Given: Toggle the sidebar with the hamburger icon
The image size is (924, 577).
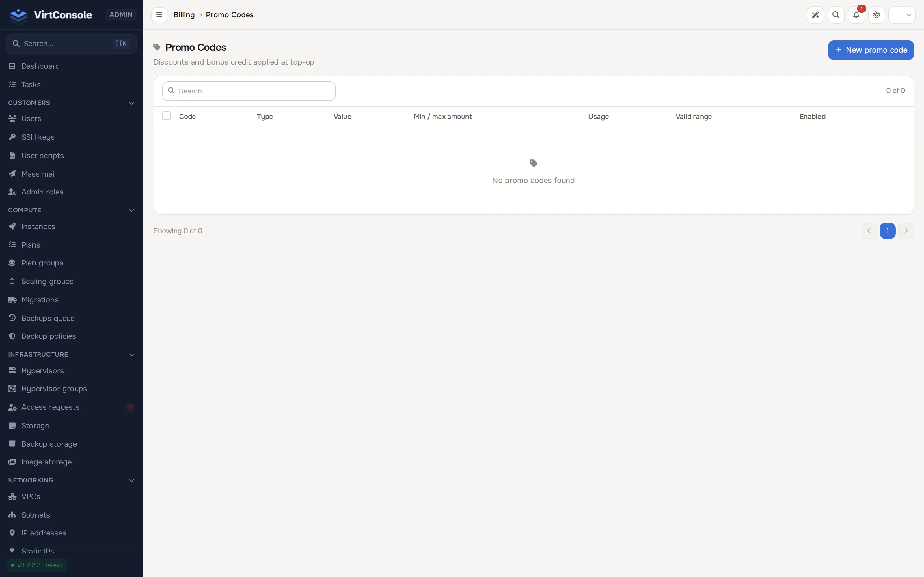Looking at the screenshot, I should pos(159,15).
